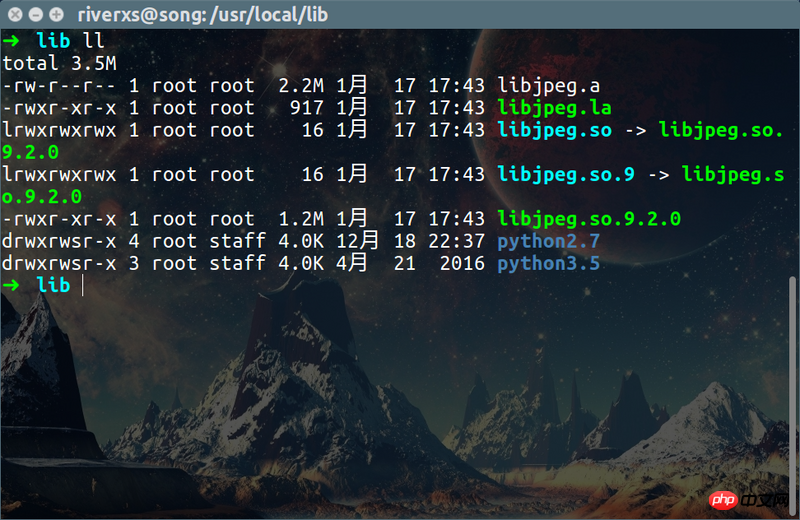Click the green prompt arrow on first line
The image size is (800, 520).
[x=11, y=40]
